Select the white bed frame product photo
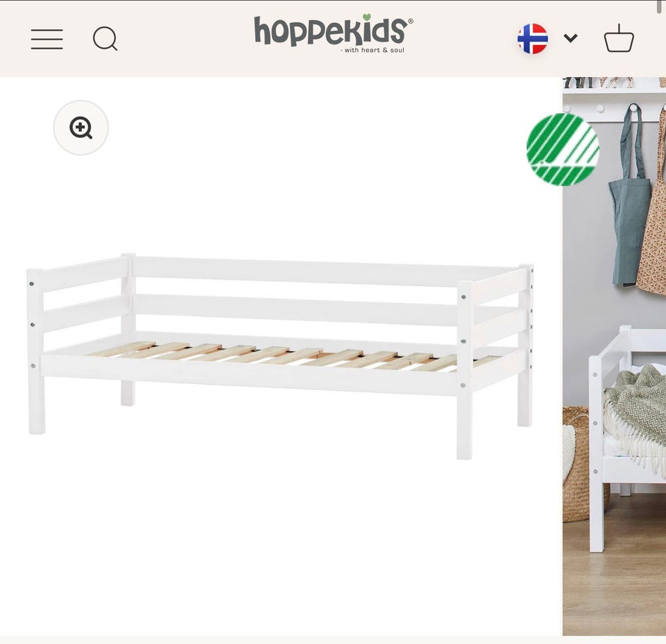Screen dimensions: 666x644 click(280, 356)
